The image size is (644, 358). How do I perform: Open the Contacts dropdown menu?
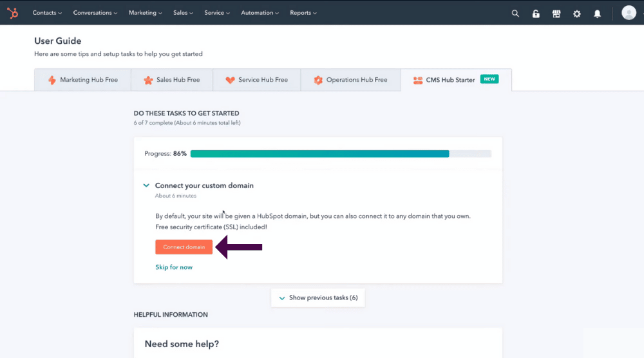[x=47, y=13]
